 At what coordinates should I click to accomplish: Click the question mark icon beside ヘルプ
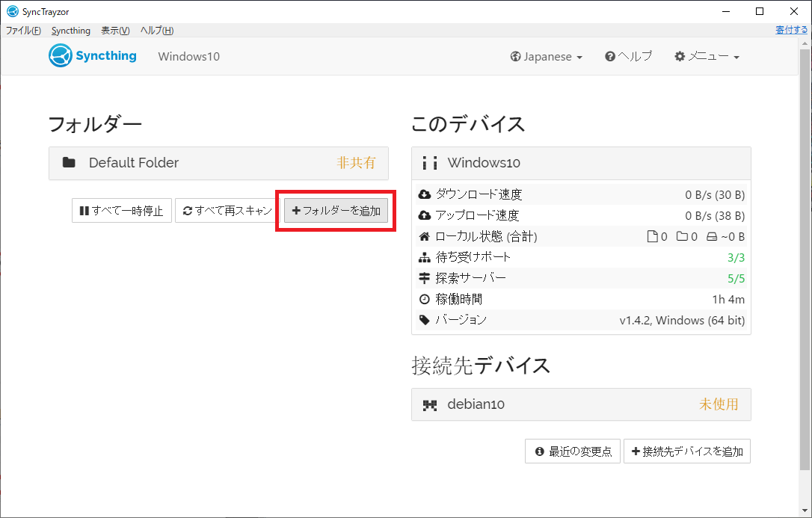coord(610,56)
